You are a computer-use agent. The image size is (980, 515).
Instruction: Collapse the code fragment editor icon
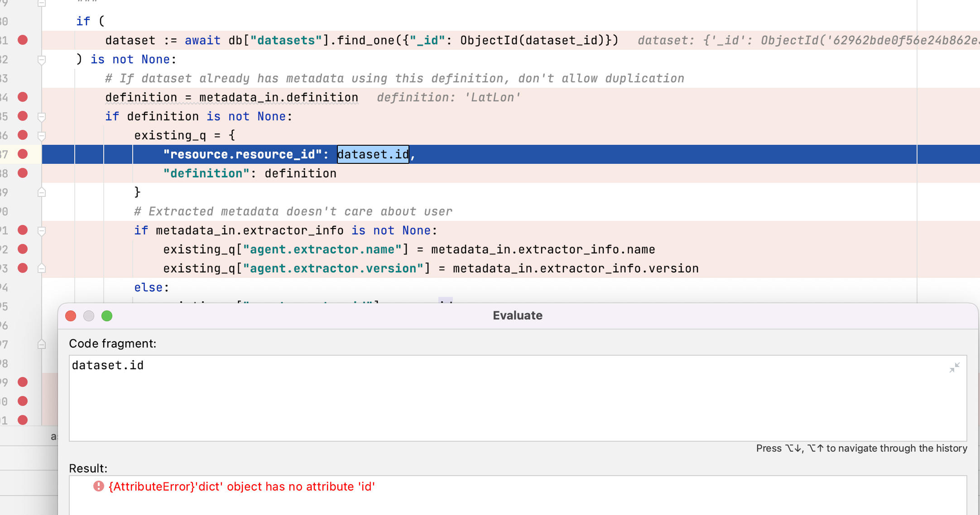954,367
